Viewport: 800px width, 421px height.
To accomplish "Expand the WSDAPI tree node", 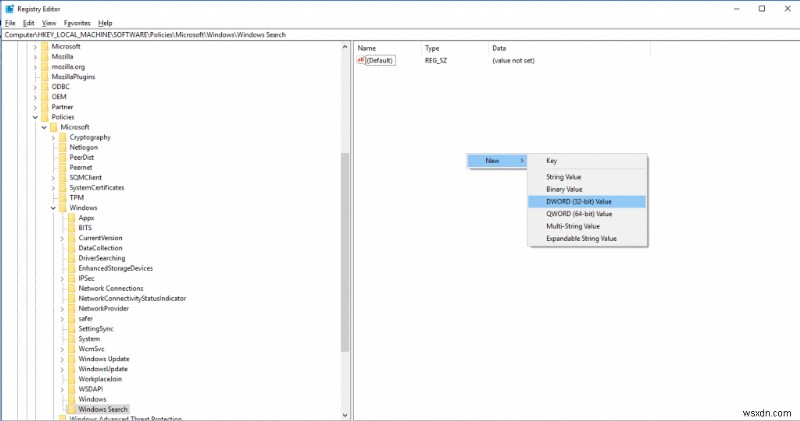I will point(62,389).
